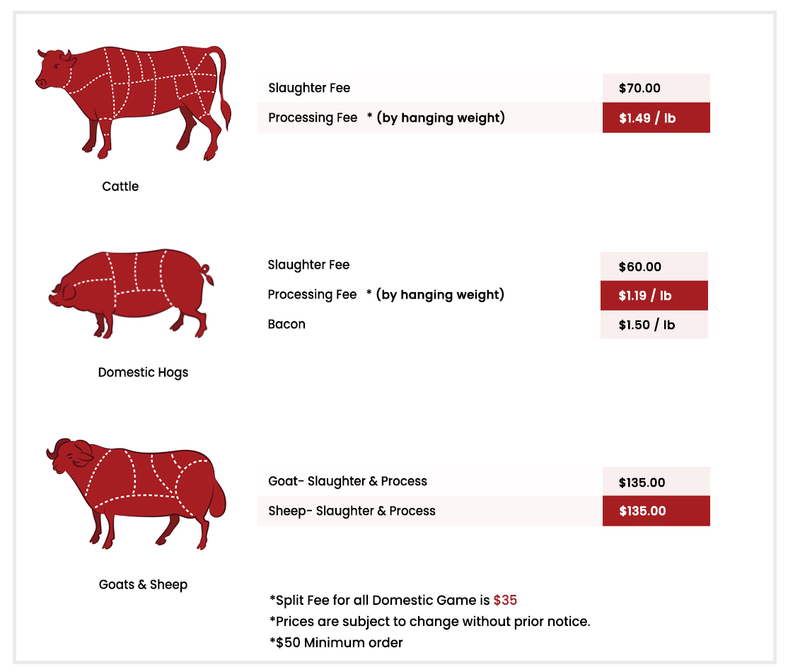Viewport: 788px width, 672px height.
Task: Select the Goats & Sheep caption
Action: (143, 584)
